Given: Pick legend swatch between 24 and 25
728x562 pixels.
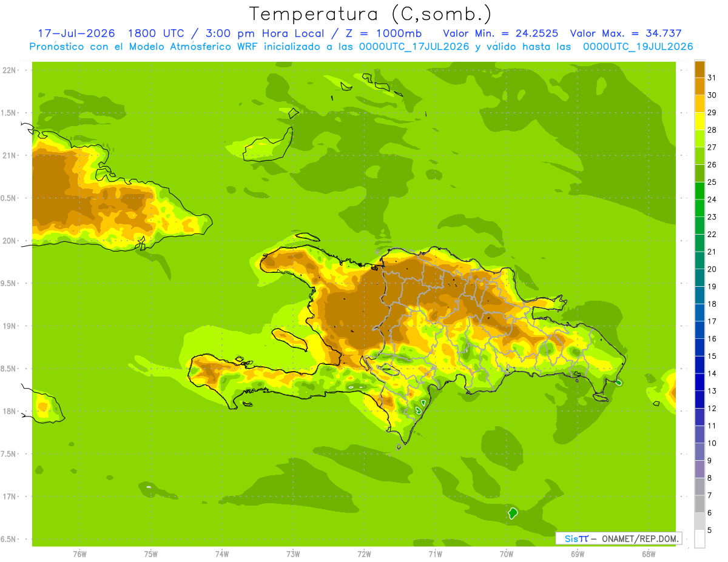Looking at the screenshot, I should [x=699, y=190].
